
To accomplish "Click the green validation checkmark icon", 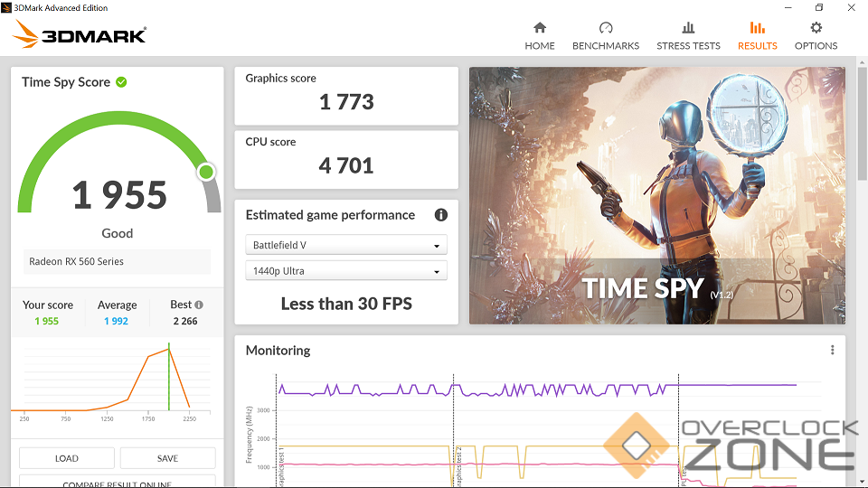I will coord(121,82).
